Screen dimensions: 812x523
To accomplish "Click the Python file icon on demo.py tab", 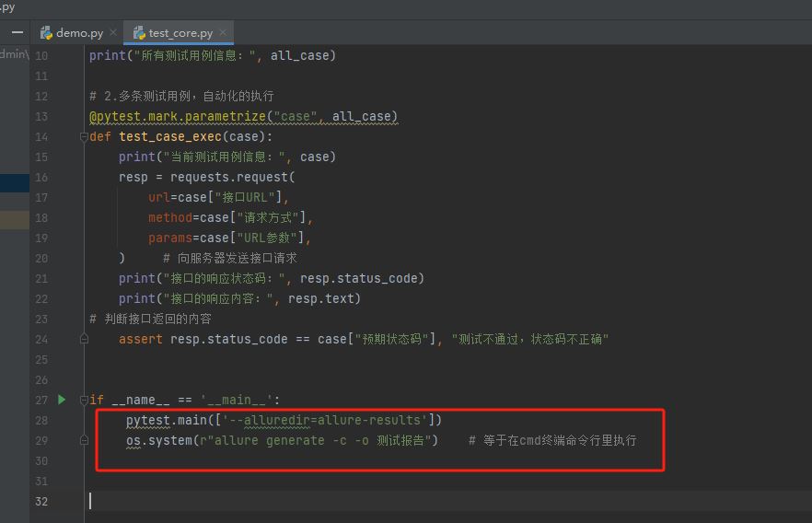I will (47, 33).
